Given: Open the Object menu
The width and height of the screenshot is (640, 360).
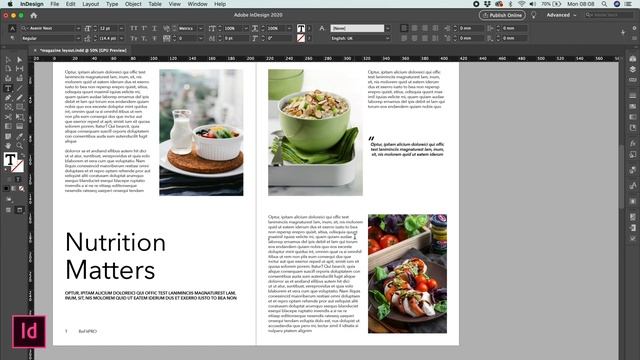Looking at the screenshot, I should (133, 4).
